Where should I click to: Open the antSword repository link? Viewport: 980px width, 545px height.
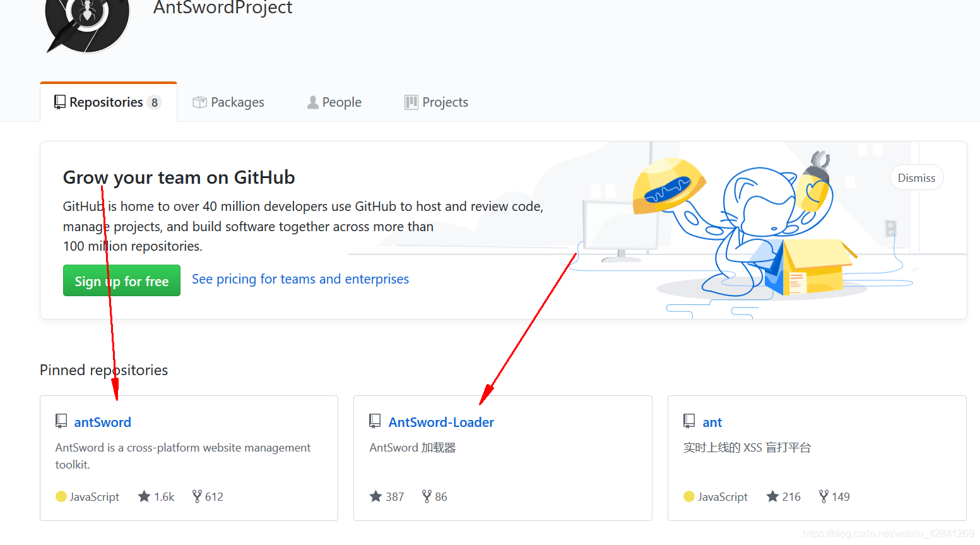(x=103, y=422)
